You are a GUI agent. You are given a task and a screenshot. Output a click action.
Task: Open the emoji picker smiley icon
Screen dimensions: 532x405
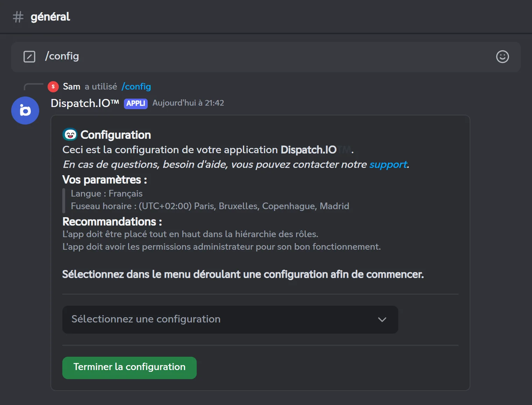502,57
